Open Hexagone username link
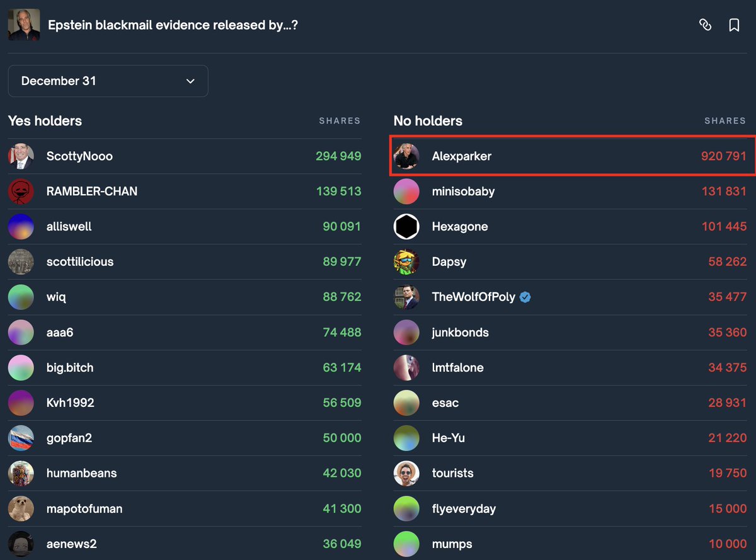Image resolution: width=756 pixels, height=560 pixels. (460, 227)
